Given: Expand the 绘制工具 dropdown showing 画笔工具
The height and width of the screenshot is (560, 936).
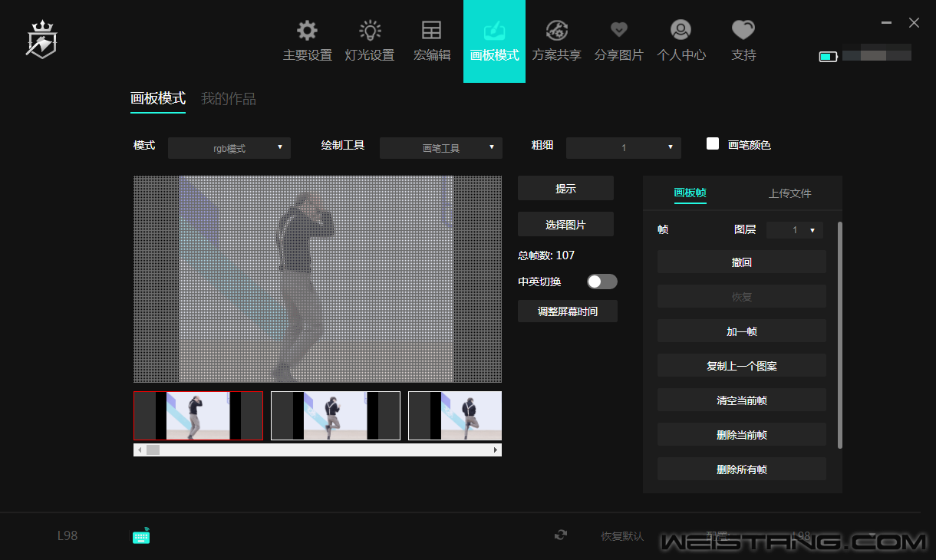Looking at the screenshot, I should (441, 148).
